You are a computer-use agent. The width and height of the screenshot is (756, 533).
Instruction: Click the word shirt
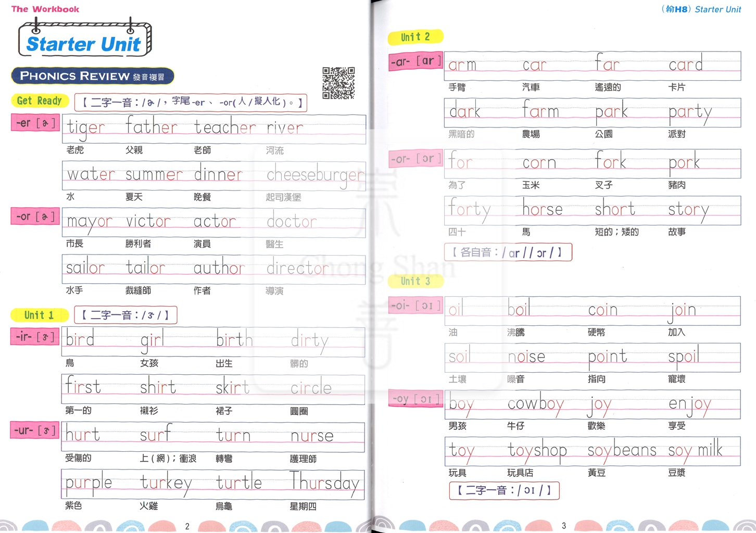pos(158,386)
